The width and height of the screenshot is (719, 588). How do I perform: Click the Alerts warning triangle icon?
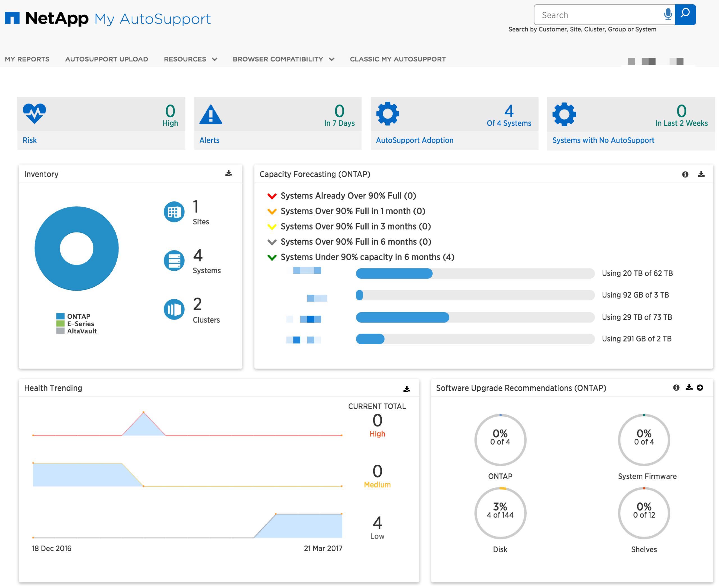pyautogui.click(x=211, y=115)
